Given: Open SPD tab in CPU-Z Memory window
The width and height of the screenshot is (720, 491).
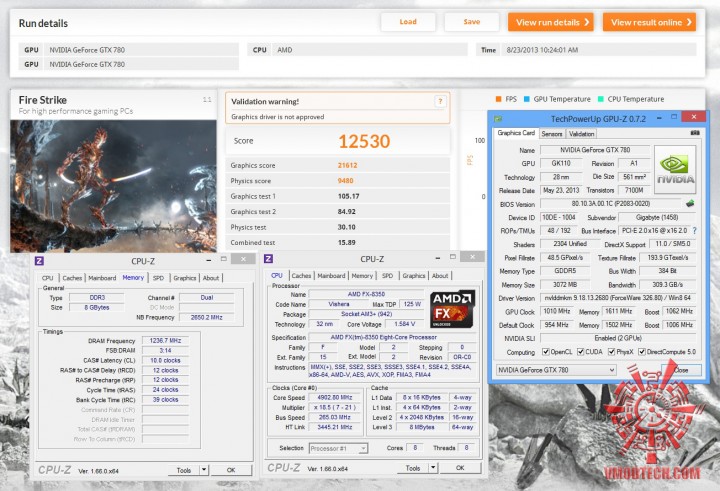Looking at the screenshot, I should 158,278.
